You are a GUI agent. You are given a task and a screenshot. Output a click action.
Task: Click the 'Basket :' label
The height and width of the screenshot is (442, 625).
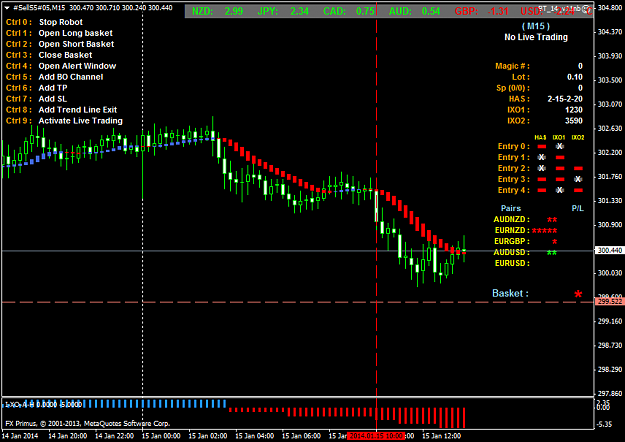tap(510, 294)
